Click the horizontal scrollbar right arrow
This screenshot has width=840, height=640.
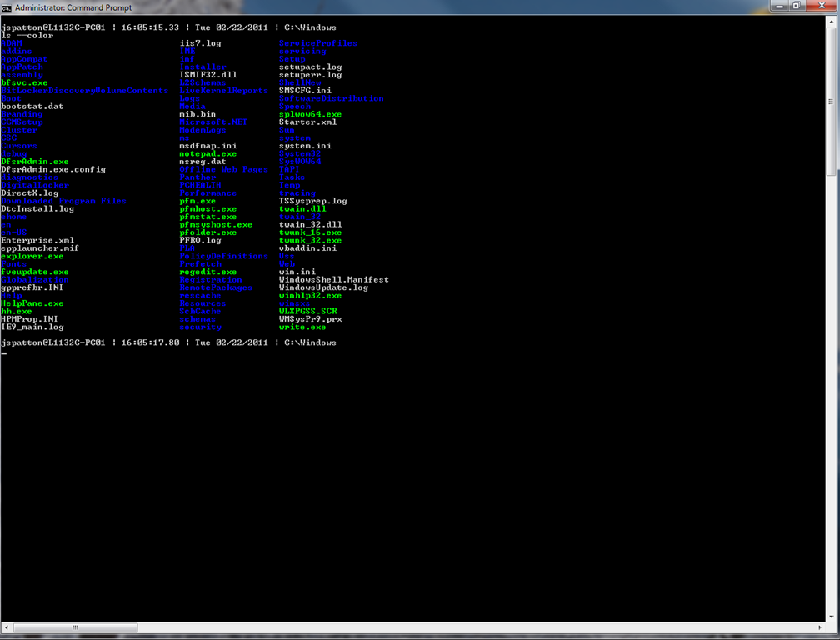(819, 627)
